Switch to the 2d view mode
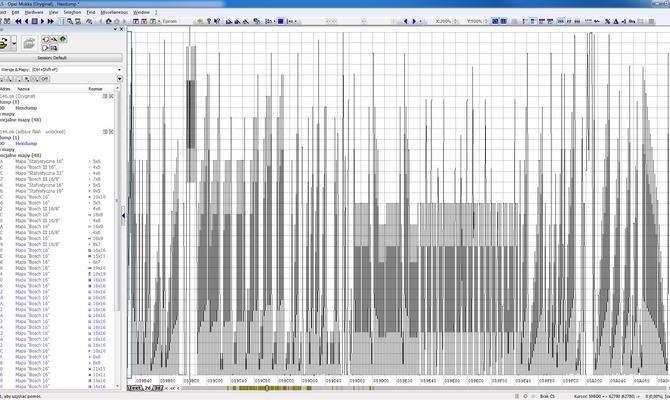Viewport: 670px width, 400px height. click(145, 388)
